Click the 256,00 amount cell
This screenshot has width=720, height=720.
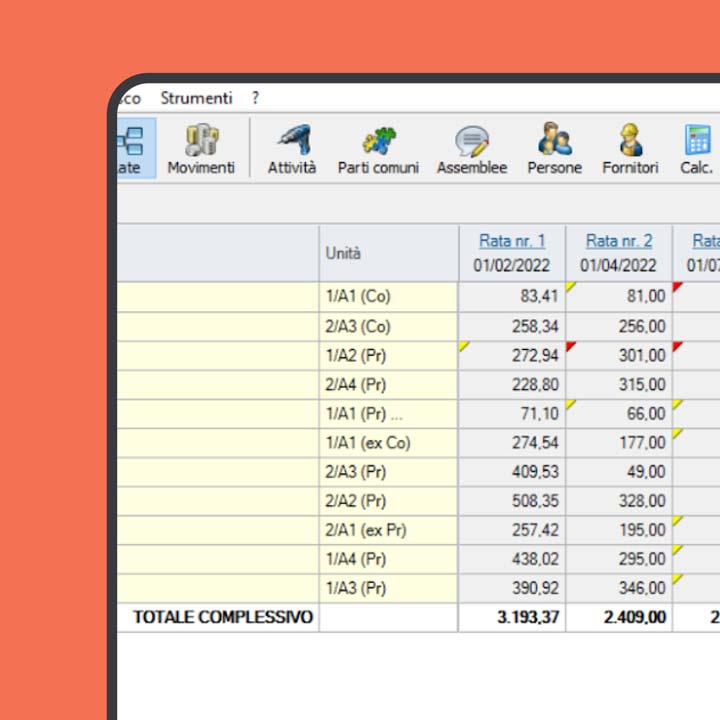(x=619, y=326)
